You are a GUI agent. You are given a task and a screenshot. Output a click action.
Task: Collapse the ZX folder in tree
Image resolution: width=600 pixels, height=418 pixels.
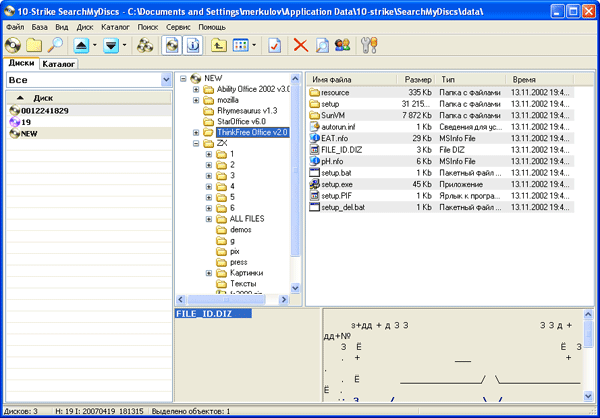click(x=196, y=143)
